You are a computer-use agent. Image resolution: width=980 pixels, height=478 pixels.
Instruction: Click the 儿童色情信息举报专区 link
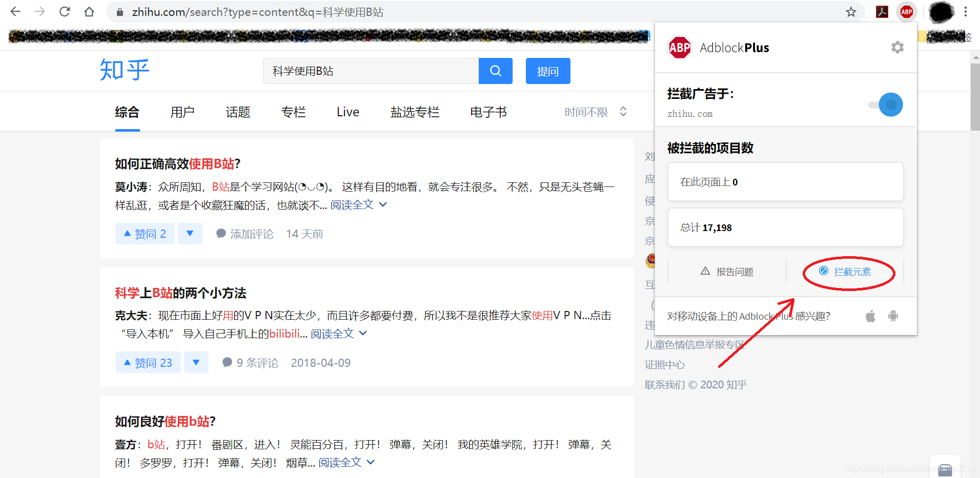coord(695,345)
